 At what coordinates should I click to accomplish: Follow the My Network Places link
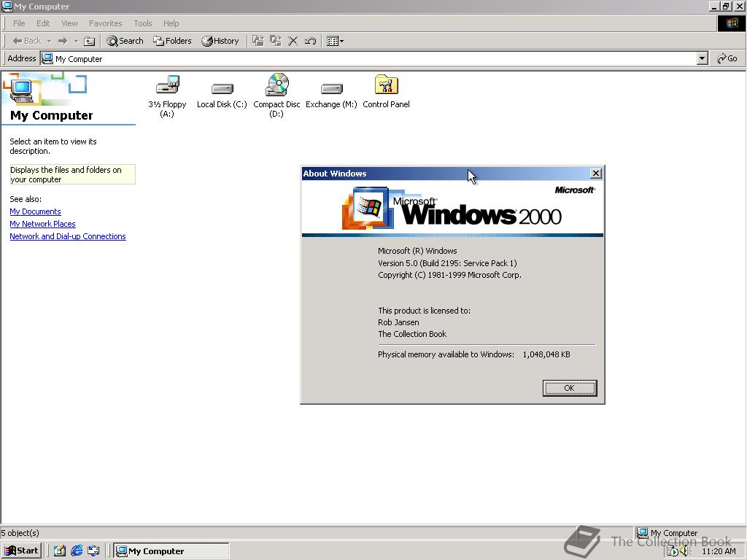point(42,224)
